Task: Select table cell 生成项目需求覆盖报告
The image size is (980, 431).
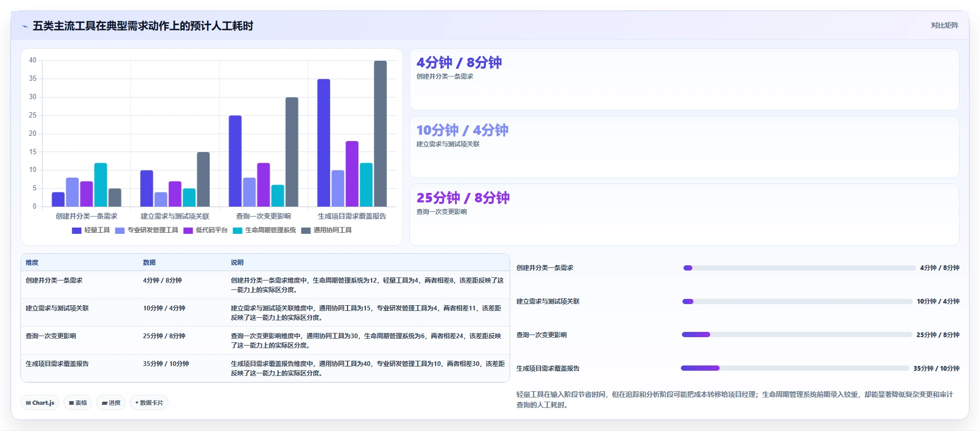Action: (57, 364)
